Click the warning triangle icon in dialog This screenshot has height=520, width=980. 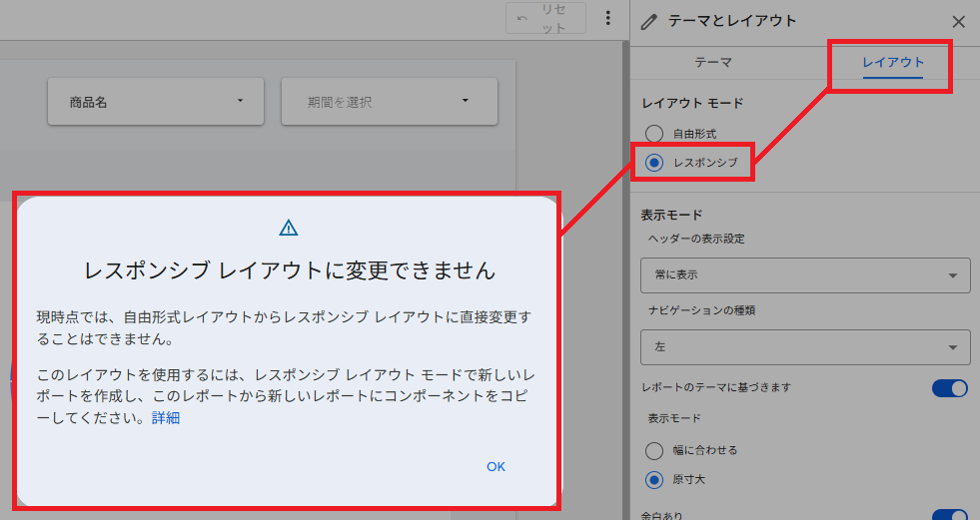click(x=288, y=228)
